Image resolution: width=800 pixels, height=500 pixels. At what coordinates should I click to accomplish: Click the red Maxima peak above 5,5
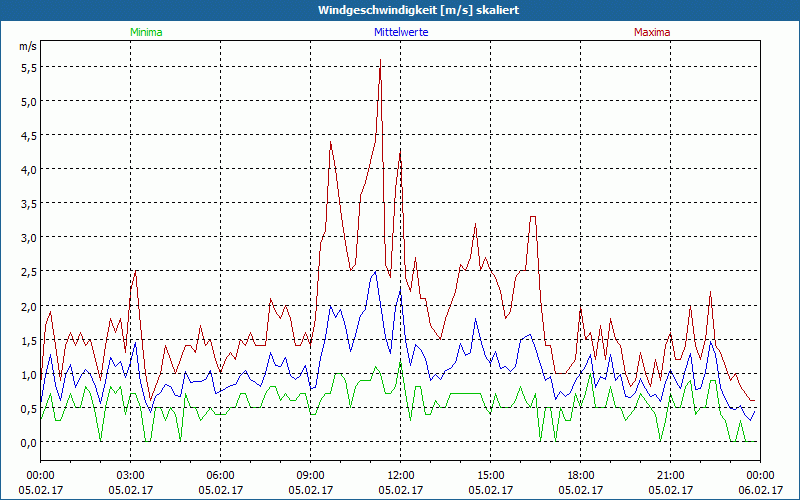click(x=380, y=60)
